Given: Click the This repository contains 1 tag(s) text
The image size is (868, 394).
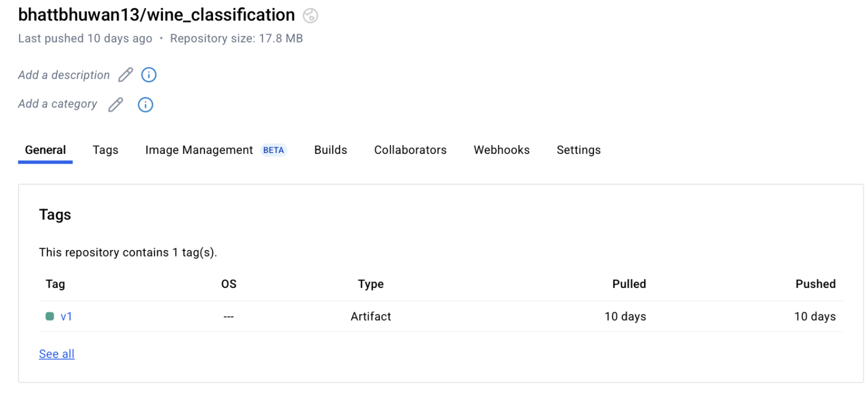Looking at the screenshot, I should pyautogui.click(x=128, y=253).
